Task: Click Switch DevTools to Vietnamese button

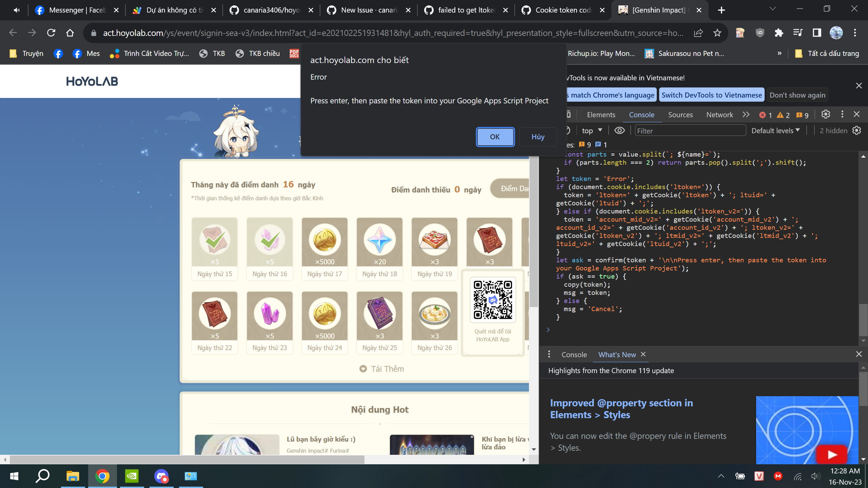Action: (x=711, y=95)
